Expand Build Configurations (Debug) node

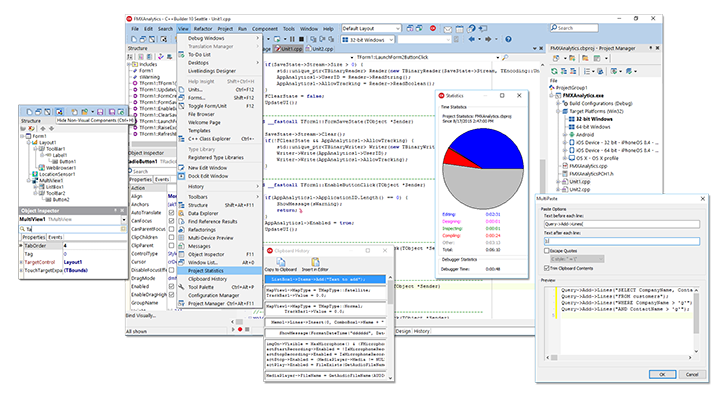tap(559, 104)
